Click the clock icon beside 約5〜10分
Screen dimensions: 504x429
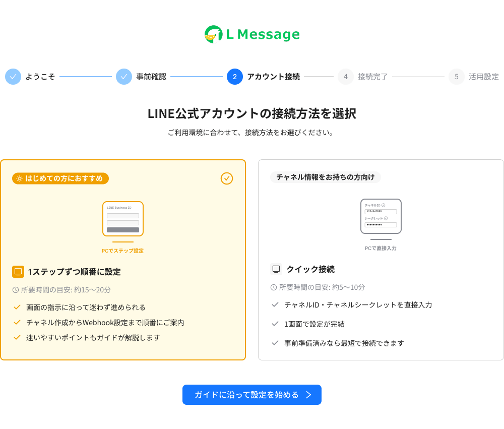274,287
